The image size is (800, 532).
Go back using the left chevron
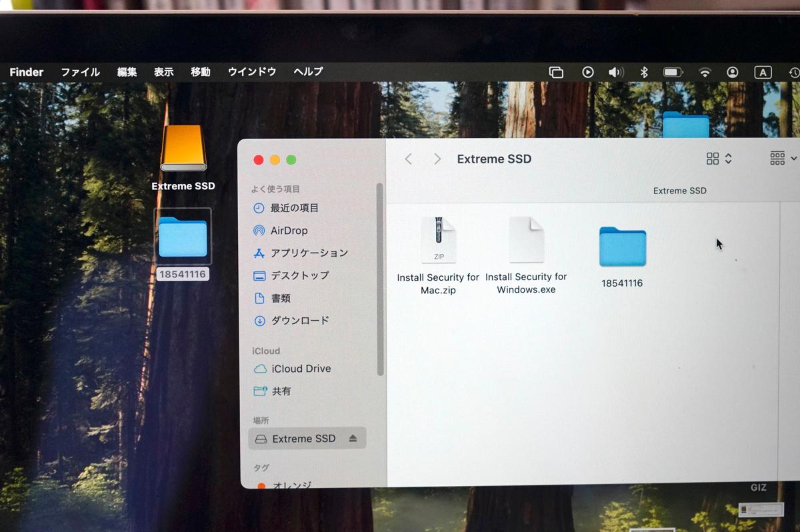pos(409,159)
